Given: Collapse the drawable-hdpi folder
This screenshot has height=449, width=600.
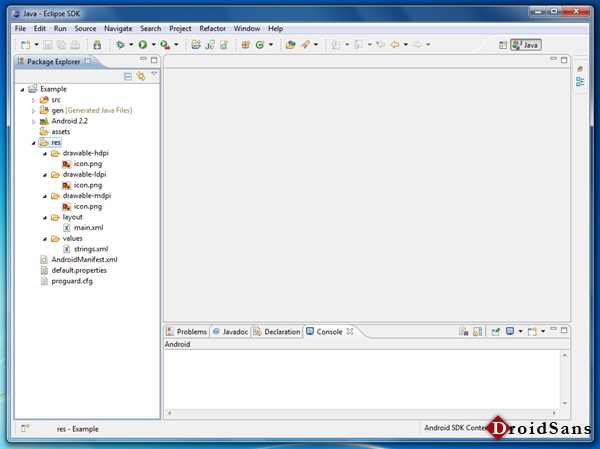Looking at the screenshot, I should coord(44,153).
